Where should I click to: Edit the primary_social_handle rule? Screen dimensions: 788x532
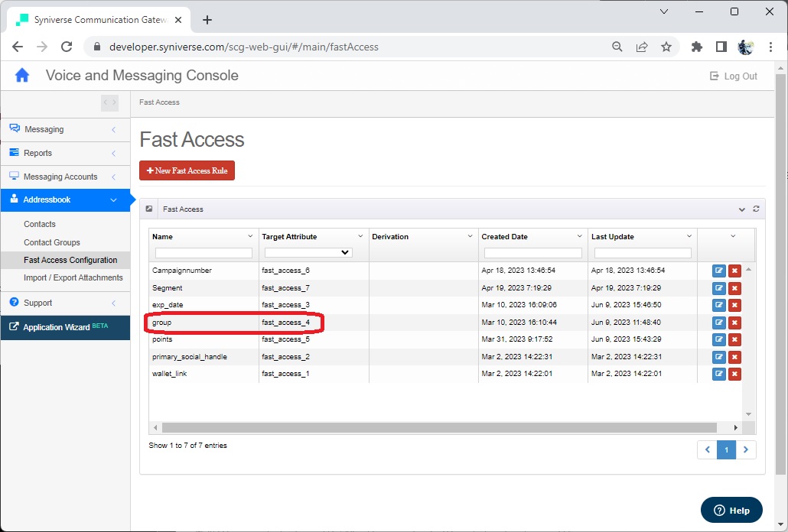pos(718,357)
